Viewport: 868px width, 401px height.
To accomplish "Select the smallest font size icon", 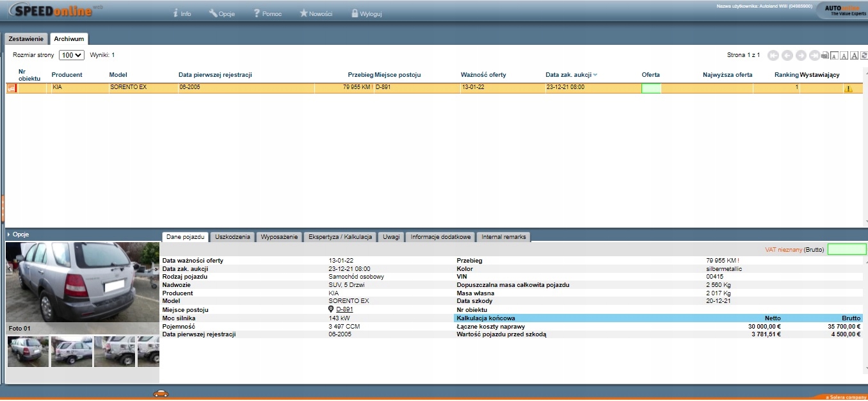I will pos(834,56).
